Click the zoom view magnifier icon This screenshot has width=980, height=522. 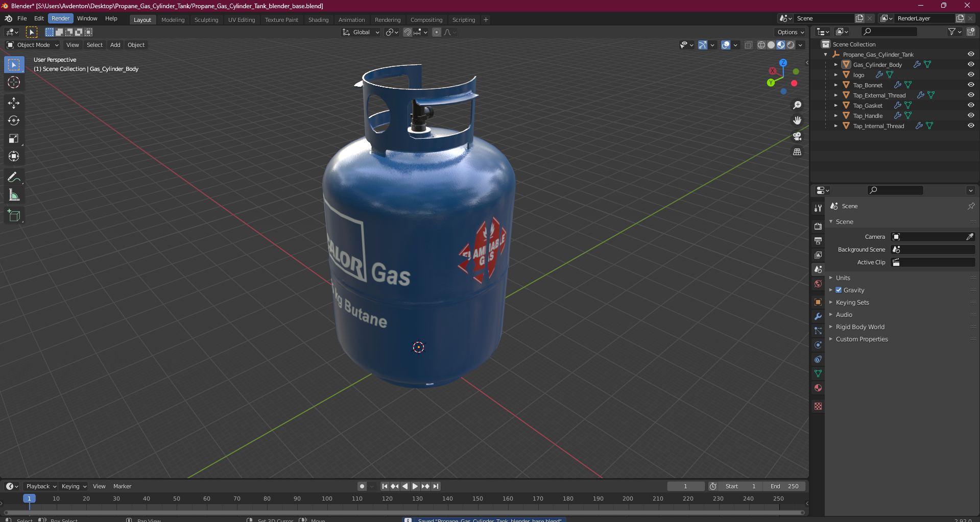tap(797, 105)
